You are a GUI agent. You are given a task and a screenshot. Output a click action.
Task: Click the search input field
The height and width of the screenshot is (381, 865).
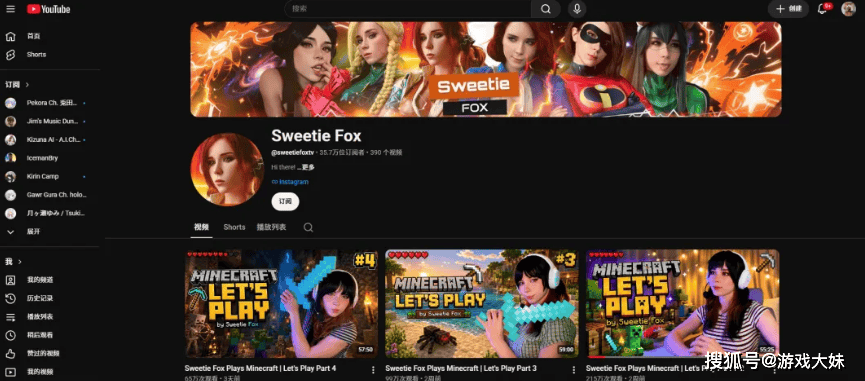(x=408, y=9)
